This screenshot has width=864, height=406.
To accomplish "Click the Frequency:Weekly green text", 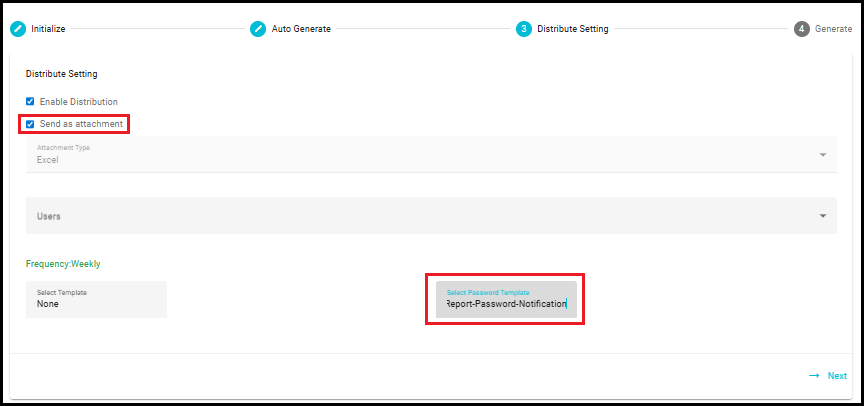I will tap(63, 264).
